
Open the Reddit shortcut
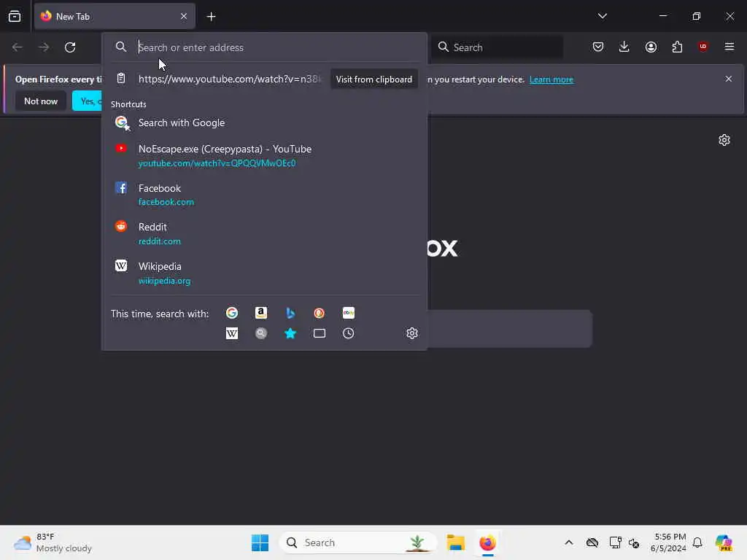pyautogui.click(x=264, y=233)
